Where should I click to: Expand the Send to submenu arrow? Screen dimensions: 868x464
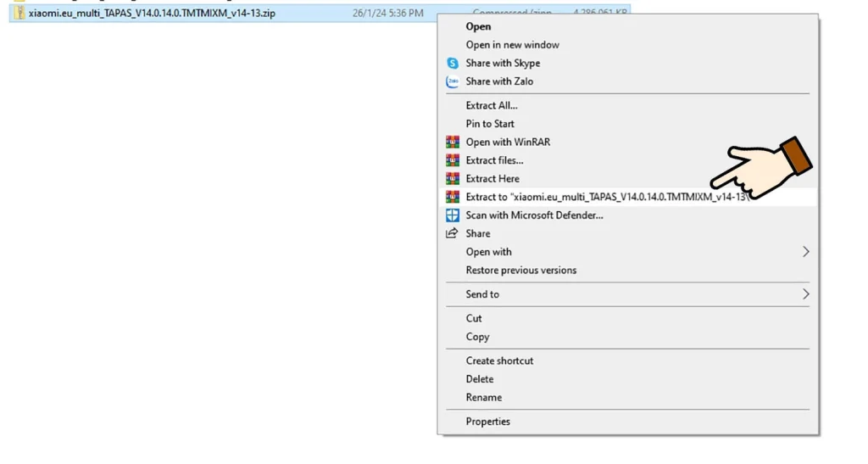[805, 294]
